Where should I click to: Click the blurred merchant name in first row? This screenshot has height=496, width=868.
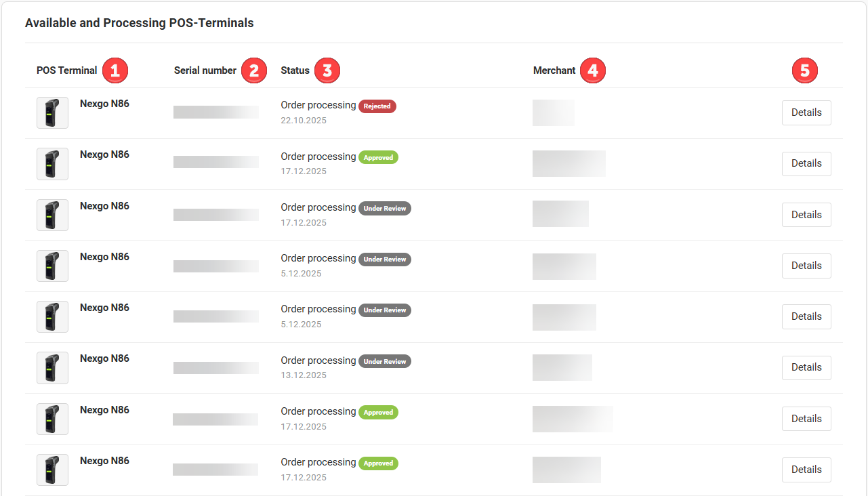554,112
